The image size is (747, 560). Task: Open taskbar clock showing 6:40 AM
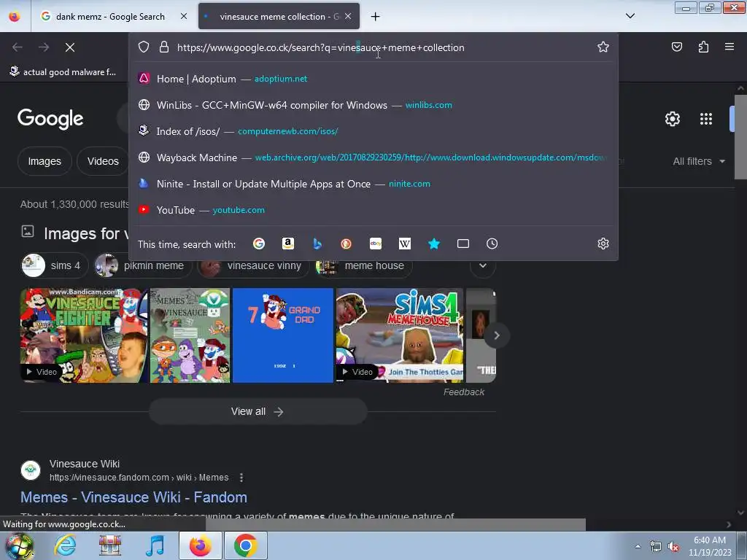pyautogui.click(x=709, y=546)
